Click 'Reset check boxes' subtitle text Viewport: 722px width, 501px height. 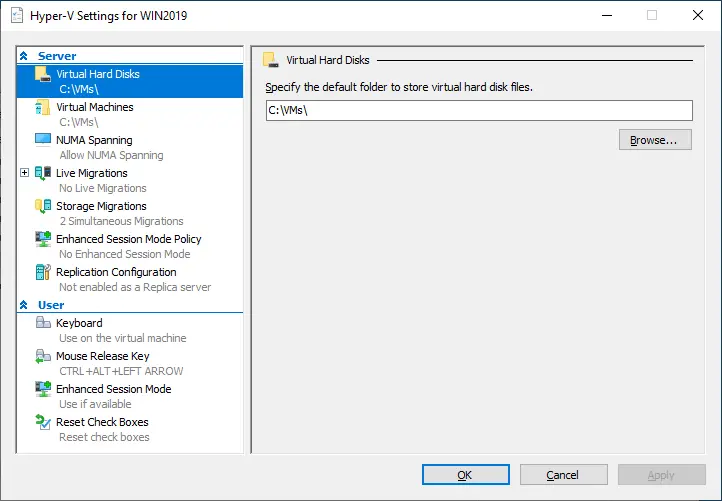pyautogui.click(x=105, y=437)
